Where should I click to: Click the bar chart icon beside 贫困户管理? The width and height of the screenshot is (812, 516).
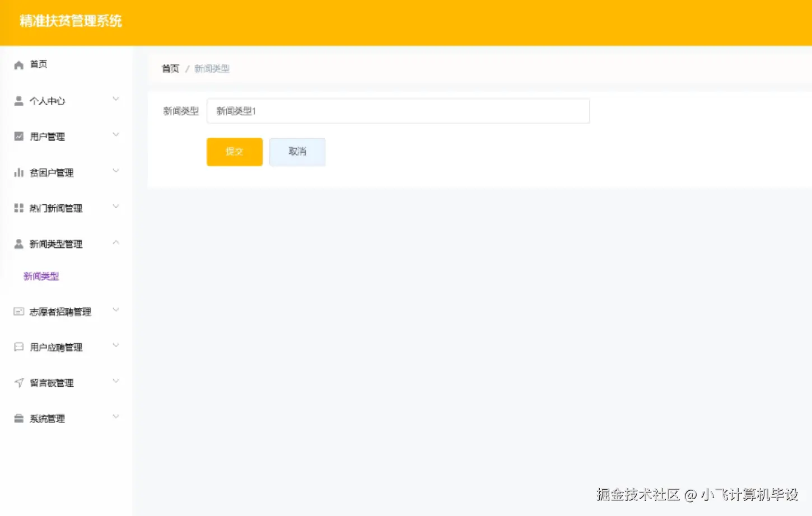click(x=18, y=172)
